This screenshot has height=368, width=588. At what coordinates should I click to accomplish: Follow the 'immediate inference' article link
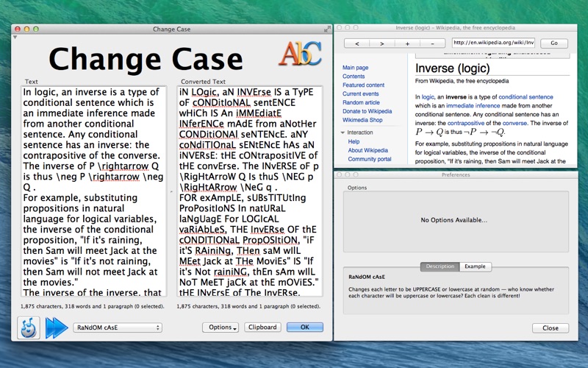click(x=473, y=105)
